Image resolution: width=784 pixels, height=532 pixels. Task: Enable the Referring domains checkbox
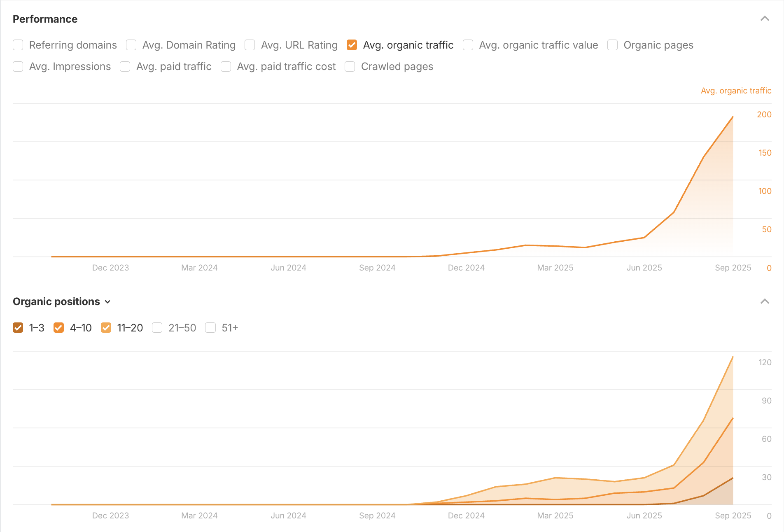coord(18,45)
